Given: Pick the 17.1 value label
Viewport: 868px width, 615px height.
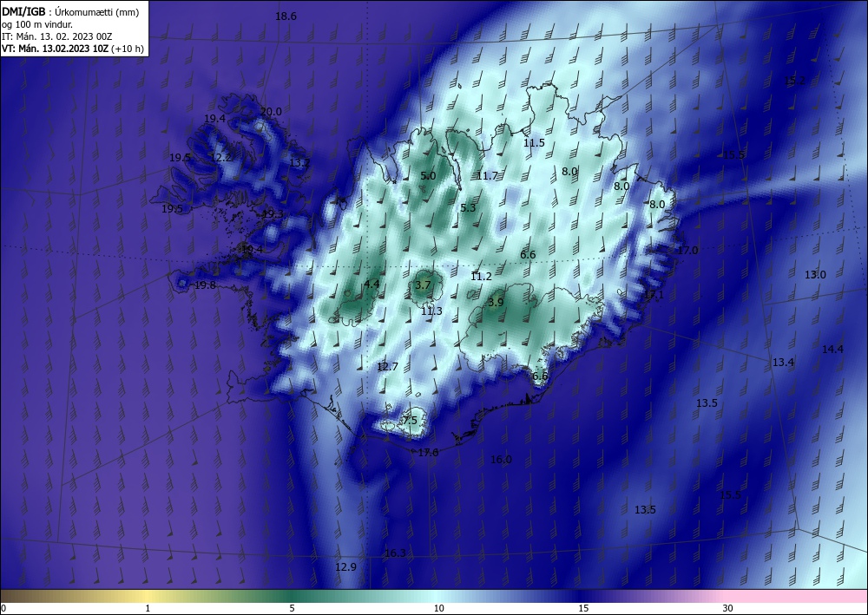Looking at the screenshot, I should point(654,295).
